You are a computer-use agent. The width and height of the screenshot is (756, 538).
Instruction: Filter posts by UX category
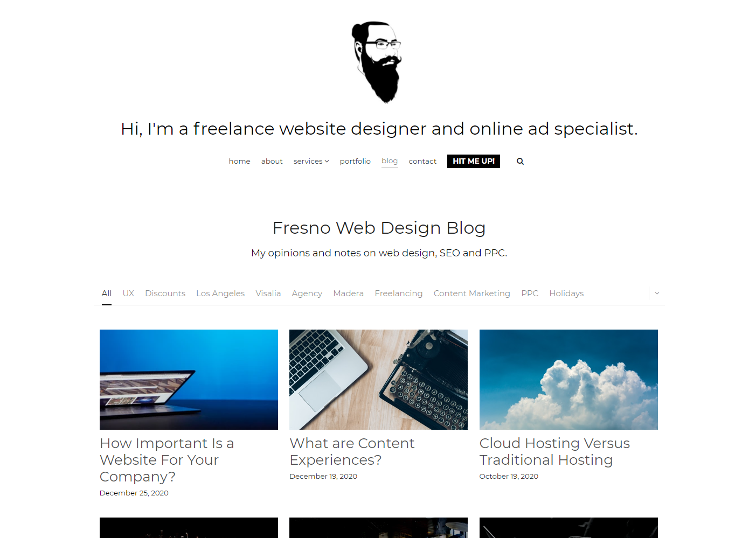click(128, 294)
